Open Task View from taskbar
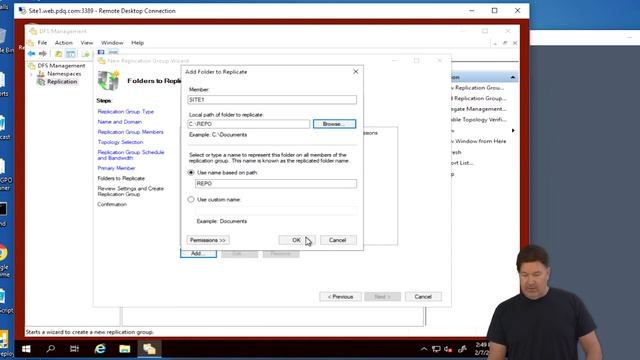 point(74,349)
